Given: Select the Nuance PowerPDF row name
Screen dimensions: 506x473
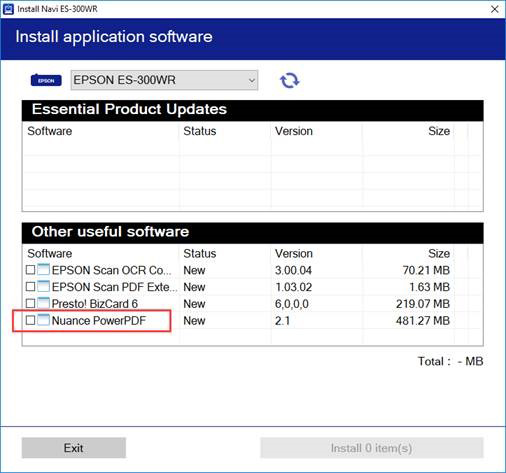Looking at the screenshot, I should point(99,321).
